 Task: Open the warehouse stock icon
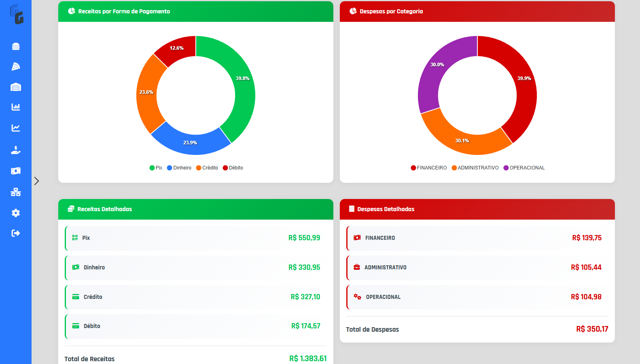coord(16,87)
